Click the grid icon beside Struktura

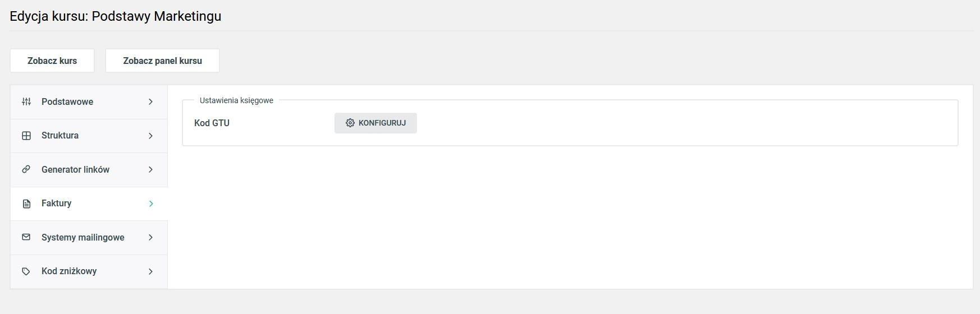(x=26, y=136)
